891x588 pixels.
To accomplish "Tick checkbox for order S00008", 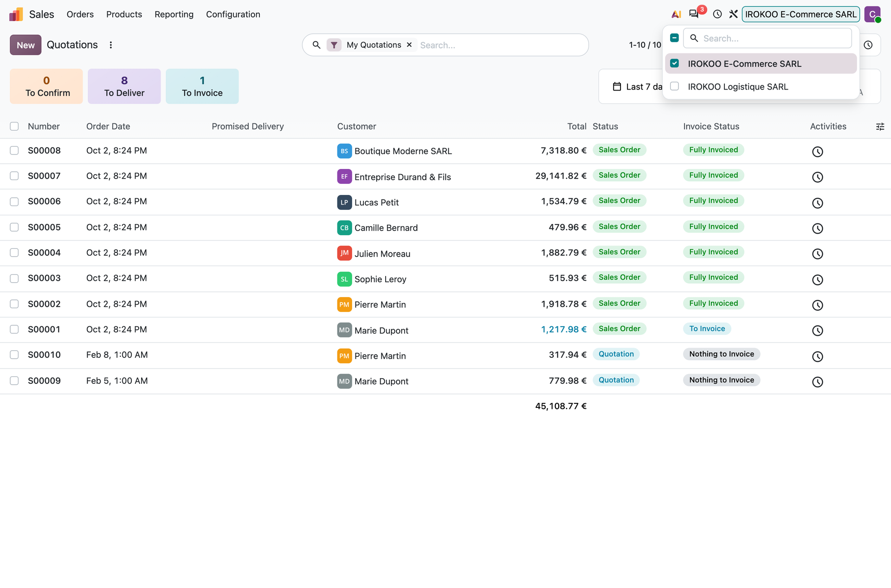I will click(14, 150).
